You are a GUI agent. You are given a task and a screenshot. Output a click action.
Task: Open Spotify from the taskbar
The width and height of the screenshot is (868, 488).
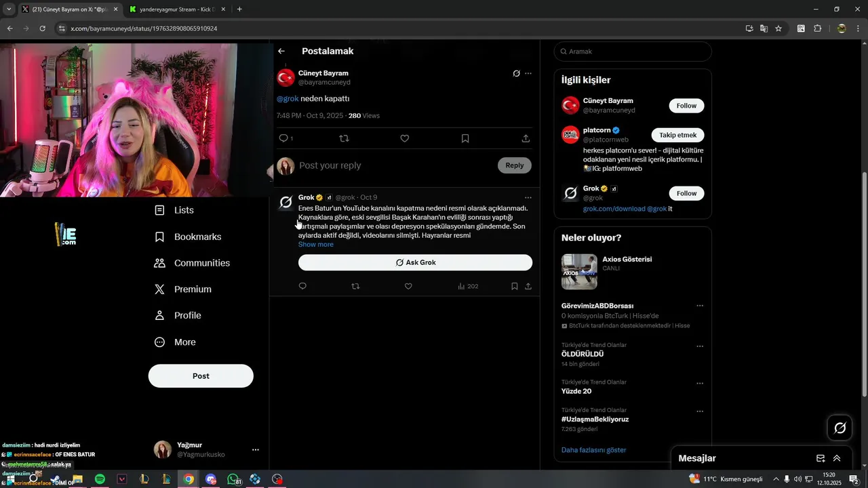(x=100, y=479)
